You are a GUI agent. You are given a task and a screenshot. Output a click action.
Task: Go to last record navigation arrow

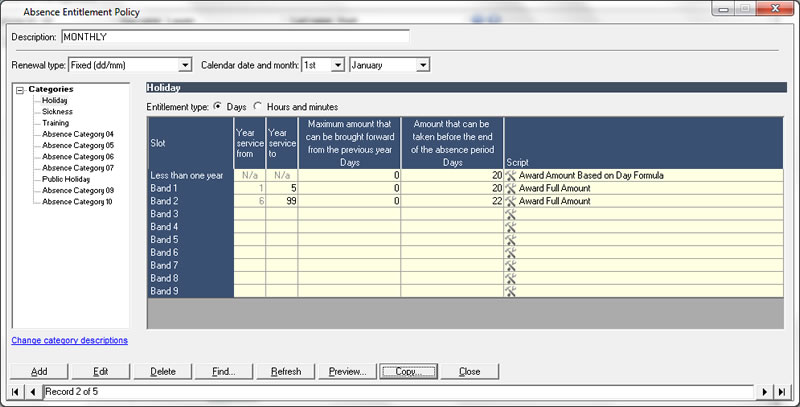(782, 392)
